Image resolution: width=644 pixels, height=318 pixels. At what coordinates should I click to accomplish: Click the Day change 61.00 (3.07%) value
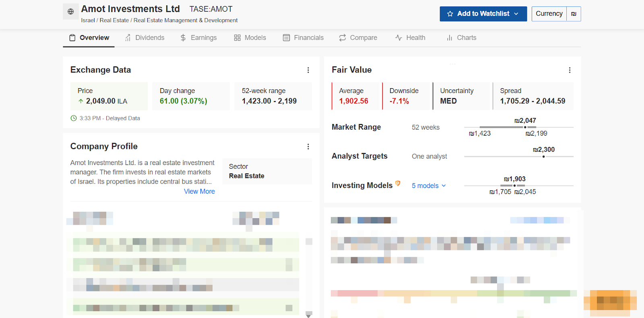[x=184, y=101]
